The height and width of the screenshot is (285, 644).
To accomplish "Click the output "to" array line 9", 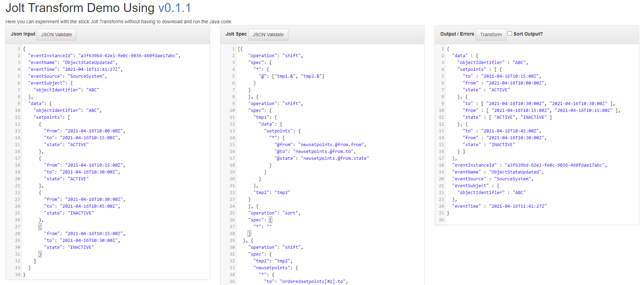I will 539,103.
